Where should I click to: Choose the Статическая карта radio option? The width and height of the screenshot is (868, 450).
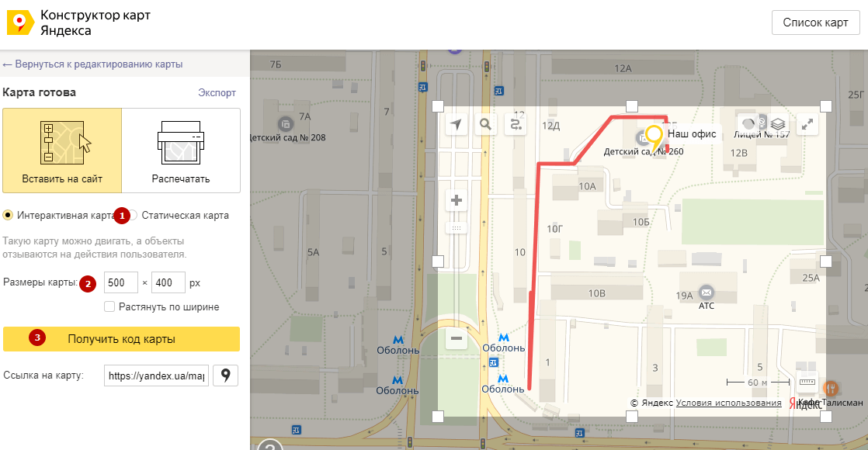(132, 216)
